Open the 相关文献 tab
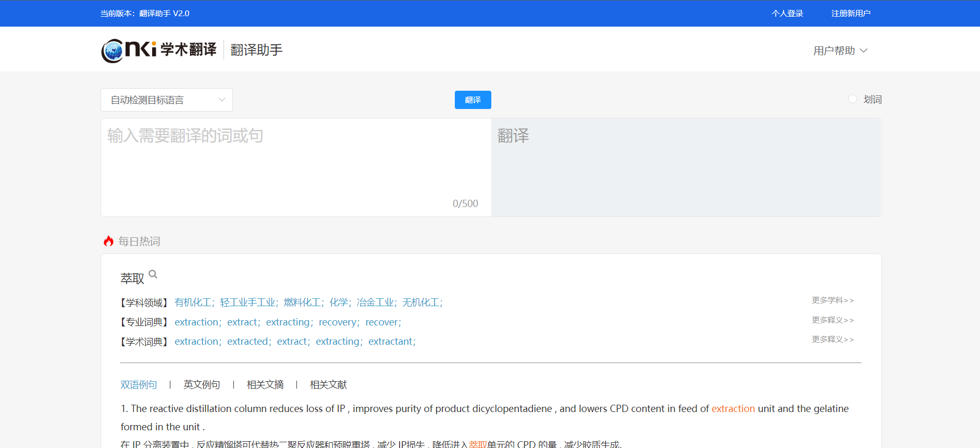This screenshot has width=980, height=448. tap(328, 385)
